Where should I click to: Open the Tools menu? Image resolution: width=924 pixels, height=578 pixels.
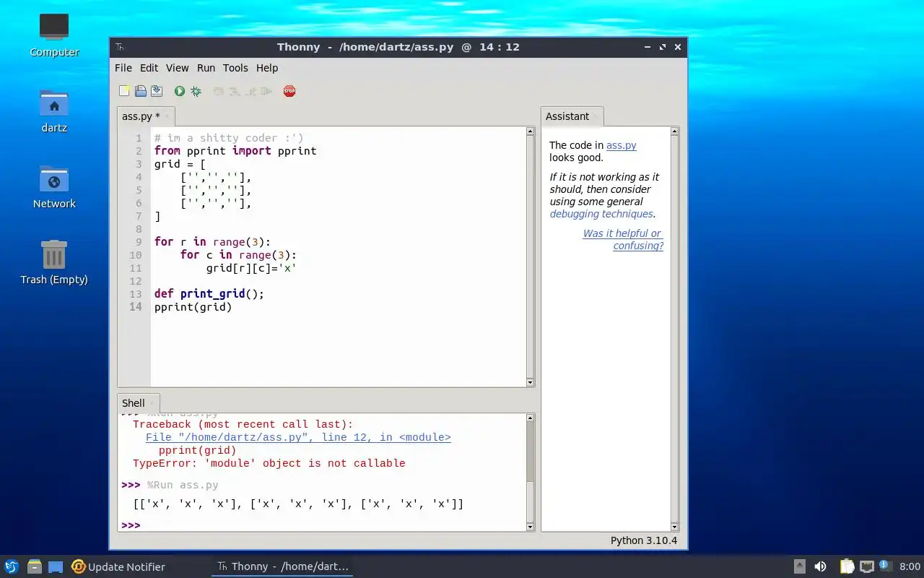[x=235, y=68]
